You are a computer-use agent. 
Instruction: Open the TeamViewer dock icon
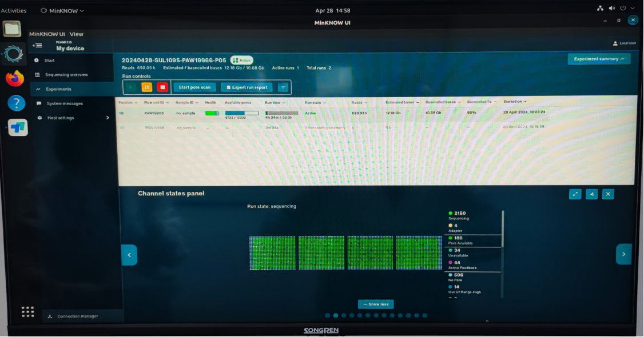point(18,127)
